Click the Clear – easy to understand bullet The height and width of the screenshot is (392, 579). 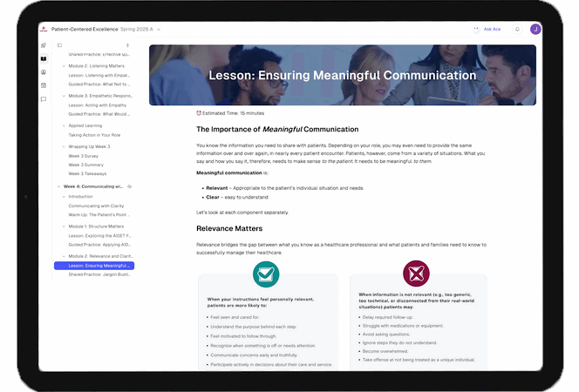(237, 197)
